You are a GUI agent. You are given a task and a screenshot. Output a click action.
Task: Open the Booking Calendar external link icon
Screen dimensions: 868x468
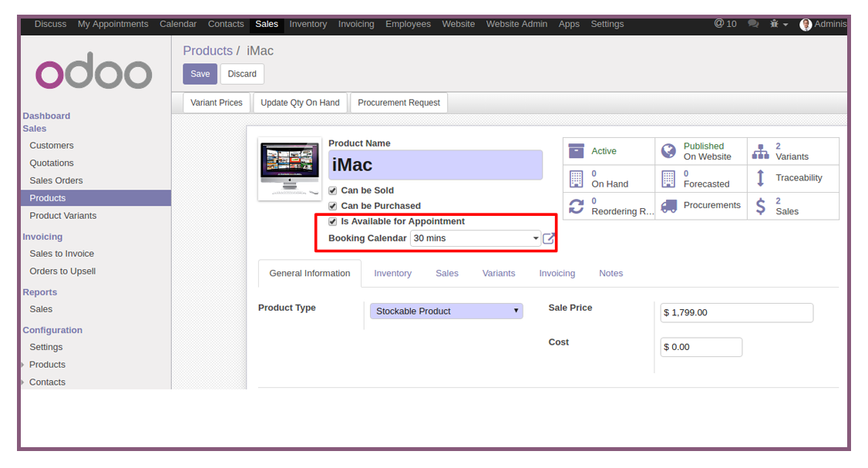[x=549, y=238]
